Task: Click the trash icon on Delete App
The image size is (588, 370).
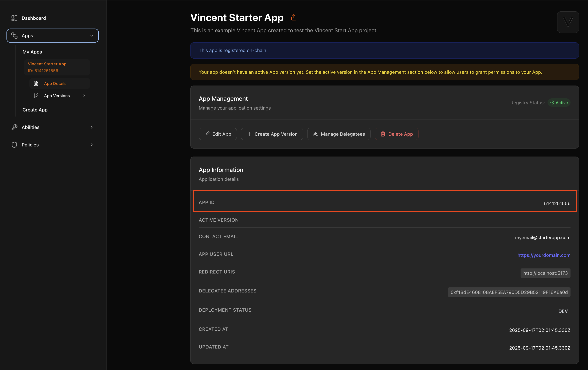Action: (383, 134)
